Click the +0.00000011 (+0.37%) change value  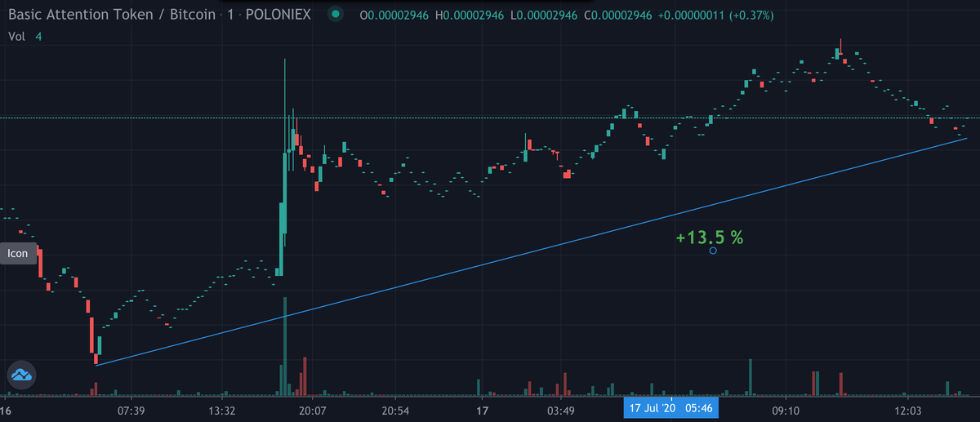pyautogui.click(x=715, y=16)
